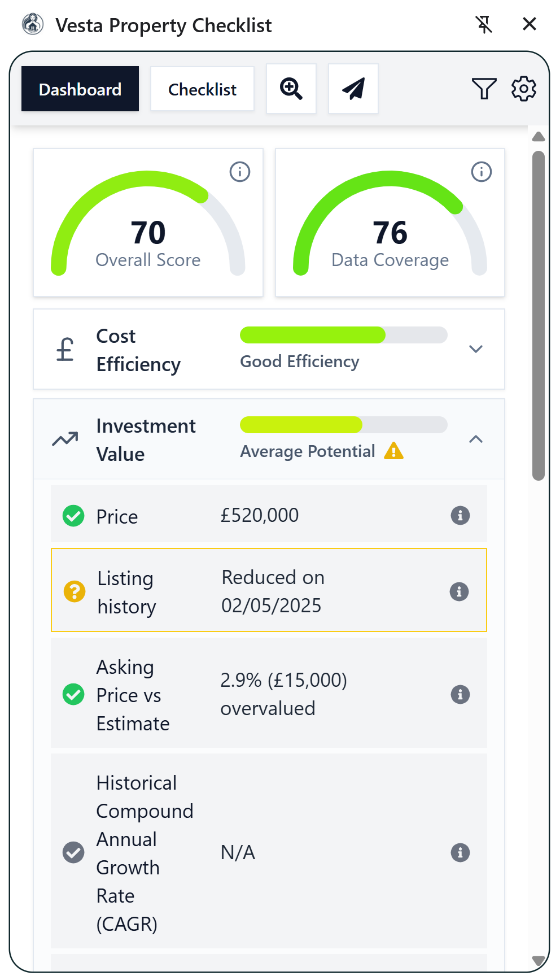Viewport: 560px width, 980px height.
Task: Click the yellow question status on Listing history
Action: (x=75, y=591)
